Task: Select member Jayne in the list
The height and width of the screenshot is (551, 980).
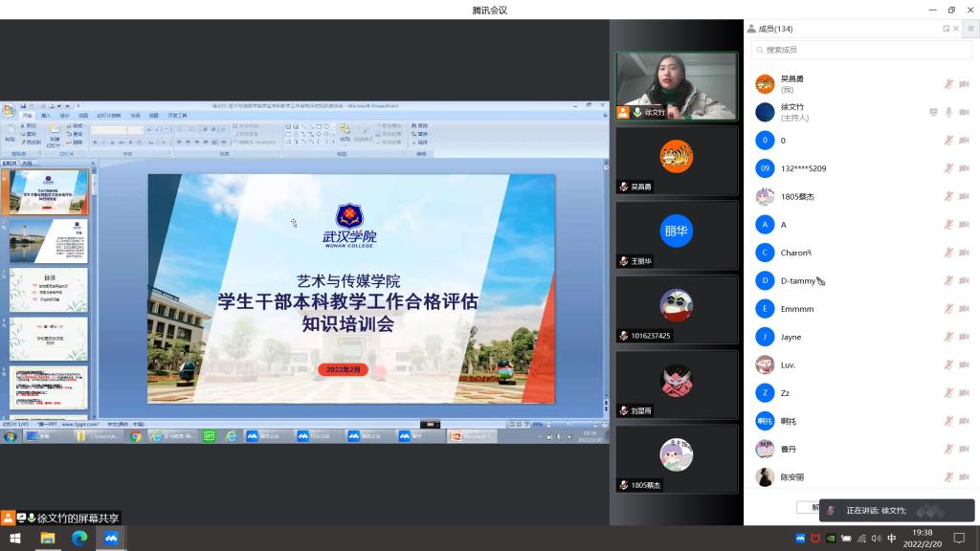Action: [862, 337]
